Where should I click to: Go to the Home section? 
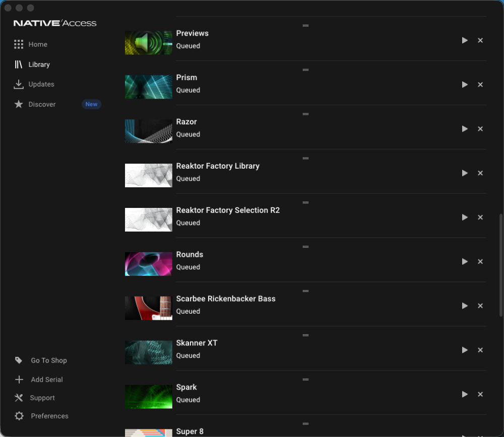pos(31,44)
